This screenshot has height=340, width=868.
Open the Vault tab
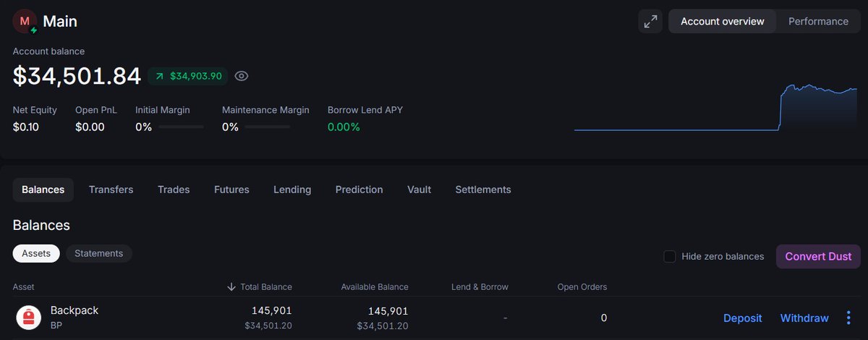click(419, 190)
